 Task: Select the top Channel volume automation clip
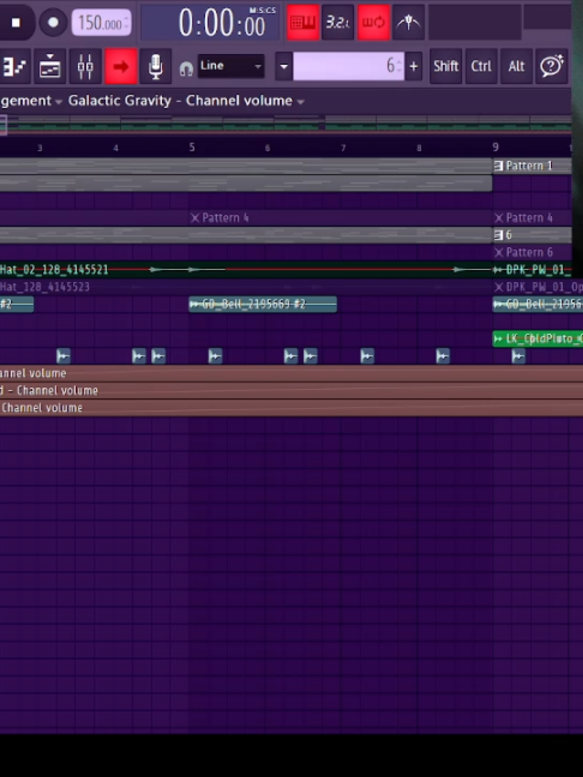pos(291,374)
